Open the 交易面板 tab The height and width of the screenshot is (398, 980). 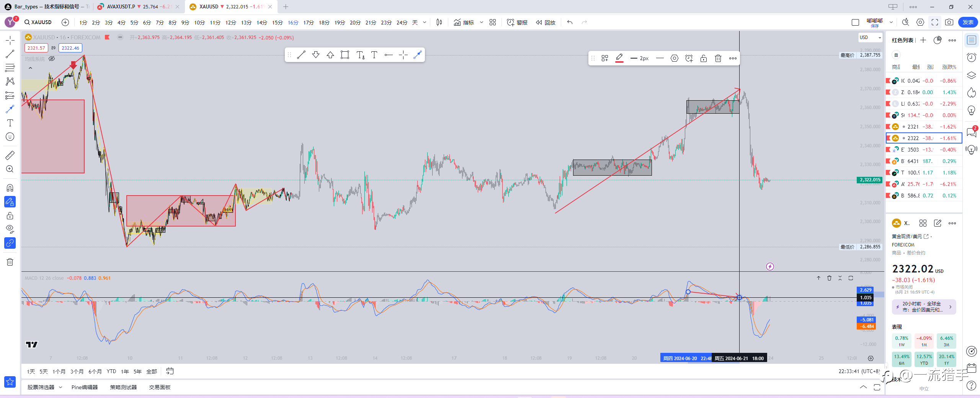click(160, 387)
